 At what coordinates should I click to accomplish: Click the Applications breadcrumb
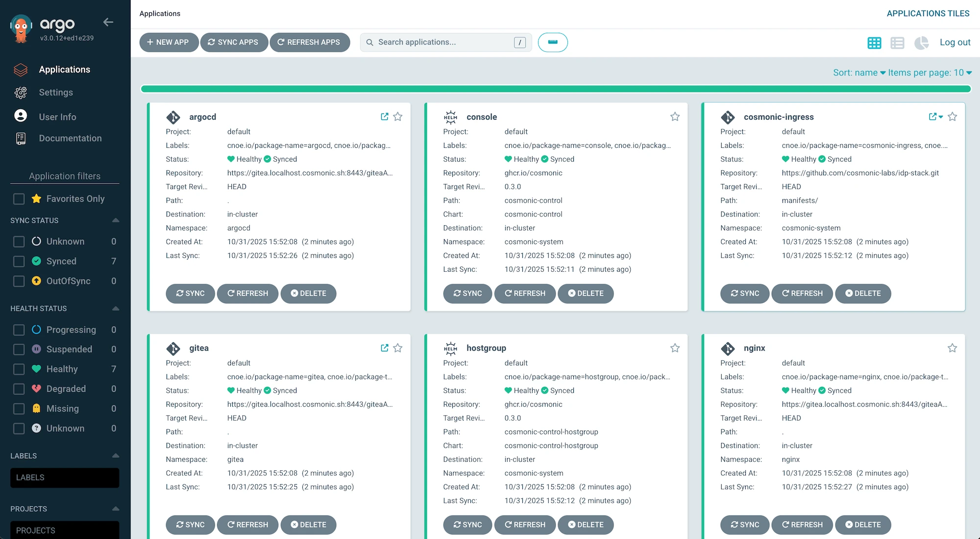(160, 14)
